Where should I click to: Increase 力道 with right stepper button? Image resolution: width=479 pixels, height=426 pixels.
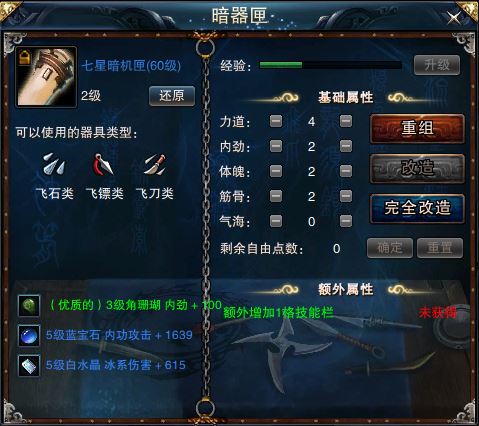coord(346,121)
